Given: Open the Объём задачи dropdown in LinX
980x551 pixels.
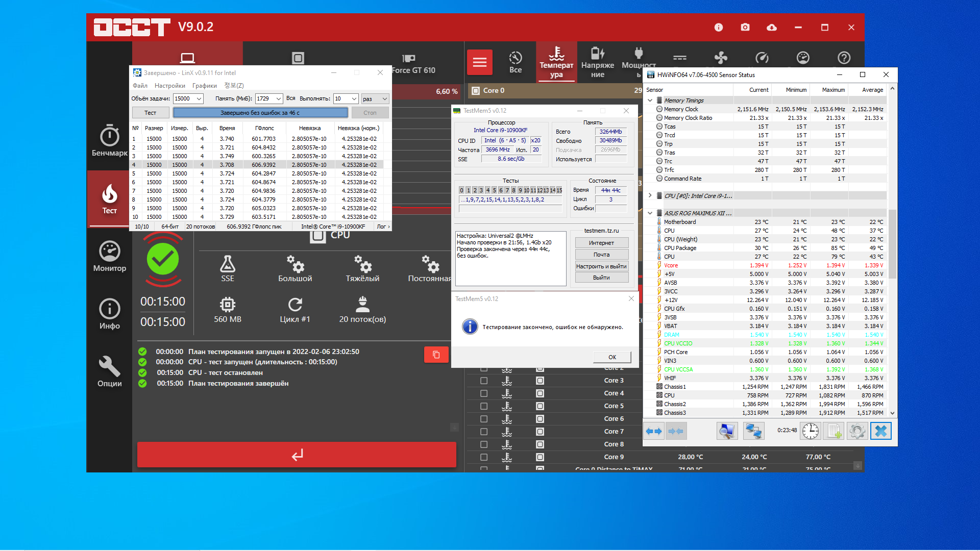Looking at the screenshot, I should pos(199,98).
